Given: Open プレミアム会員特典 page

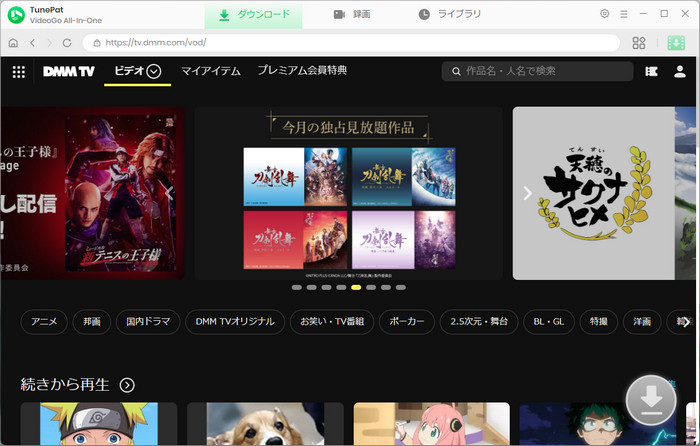Looking at the screenshot, I should pyautogui.click(x=302, y=71).
